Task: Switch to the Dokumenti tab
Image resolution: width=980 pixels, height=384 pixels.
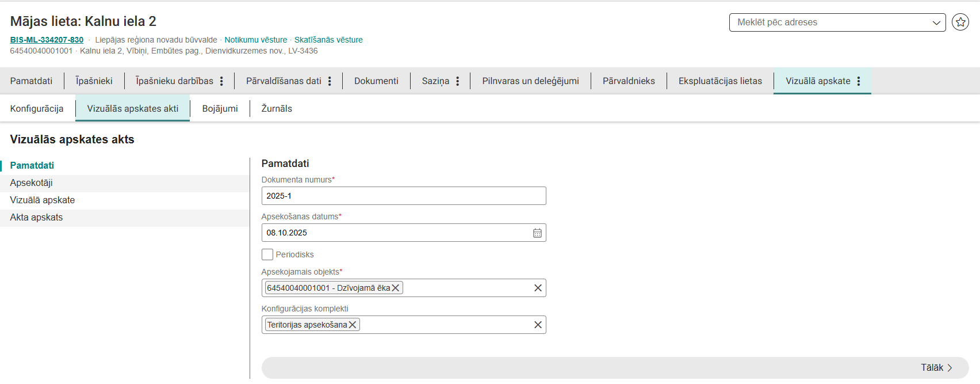Action: [x=376, y=81]
